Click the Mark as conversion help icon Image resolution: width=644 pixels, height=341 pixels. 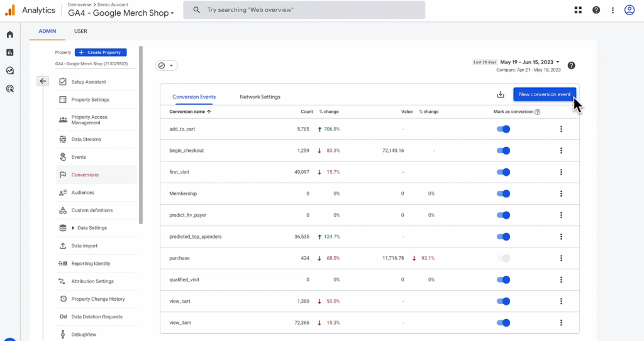538,112
